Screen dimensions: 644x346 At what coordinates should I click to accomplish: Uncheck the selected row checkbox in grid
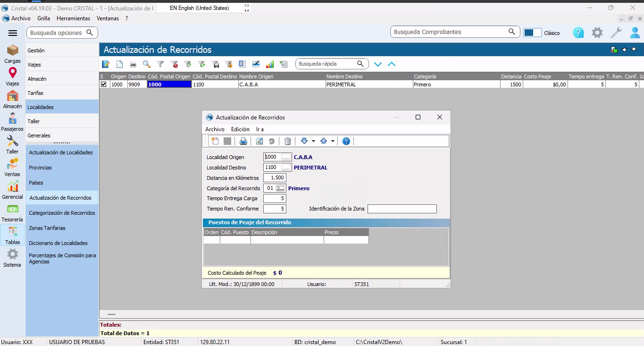(104, 84)
